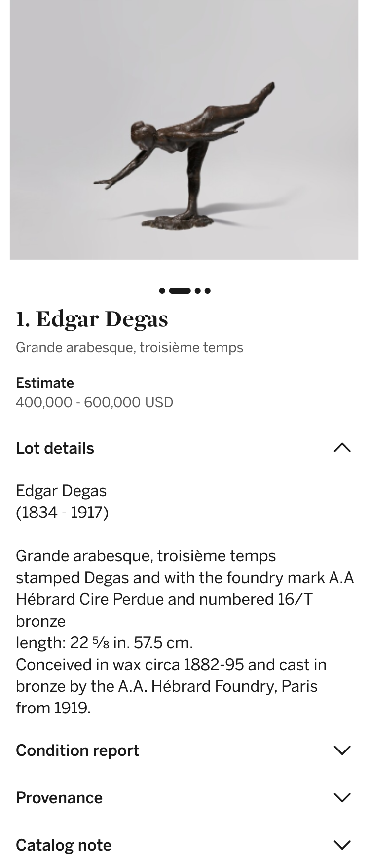Select the active pill-shaped carousel indicator

pyautogui.click(x=180, y=290)
